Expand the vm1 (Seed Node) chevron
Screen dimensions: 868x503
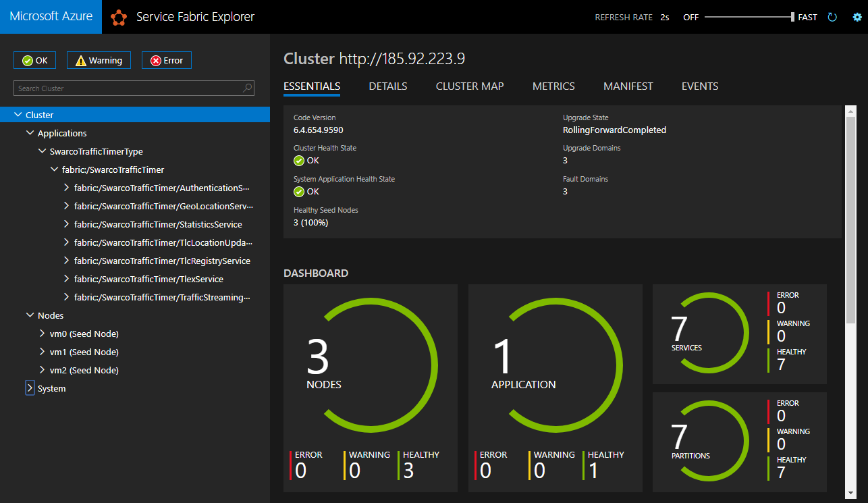pyautogui.click(x=42, y=352)
